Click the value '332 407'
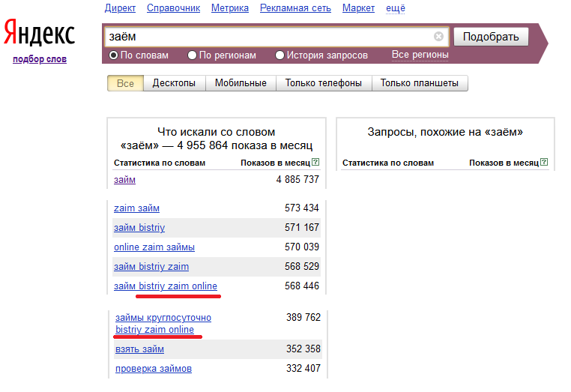571x392 pixels. pos(303,369)
